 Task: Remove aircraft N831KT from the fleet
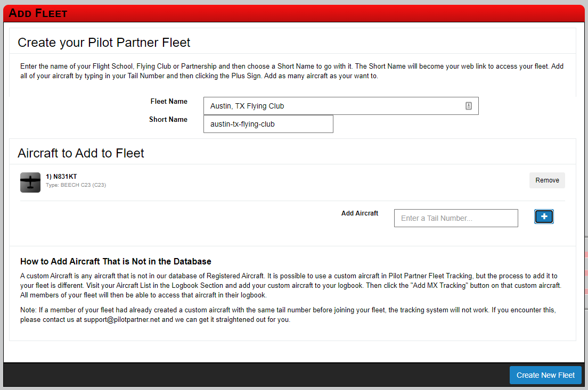(x=547, y=180)
